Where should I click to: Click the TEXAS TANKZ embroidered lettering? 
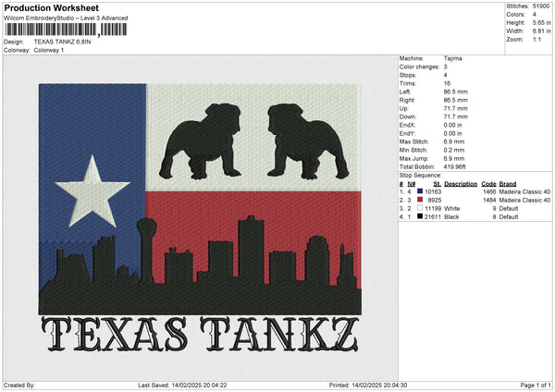tap(201, 334)
